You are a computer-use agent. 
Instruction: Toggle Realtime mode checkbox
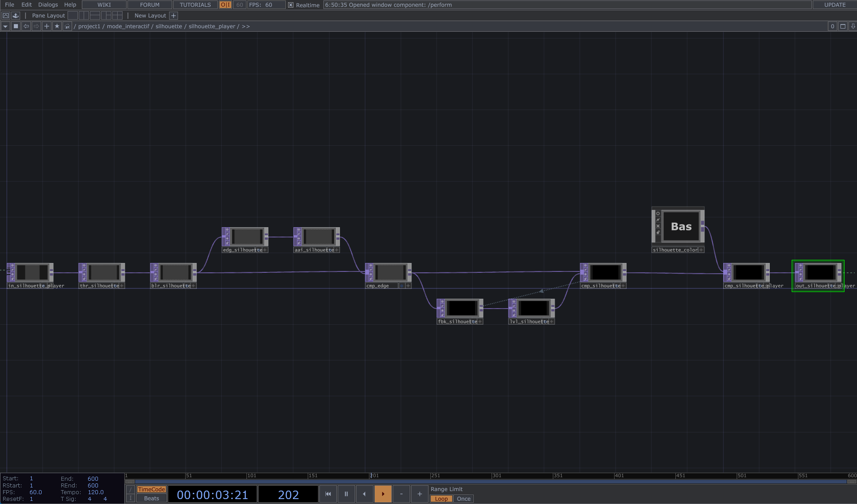point(290,5)
